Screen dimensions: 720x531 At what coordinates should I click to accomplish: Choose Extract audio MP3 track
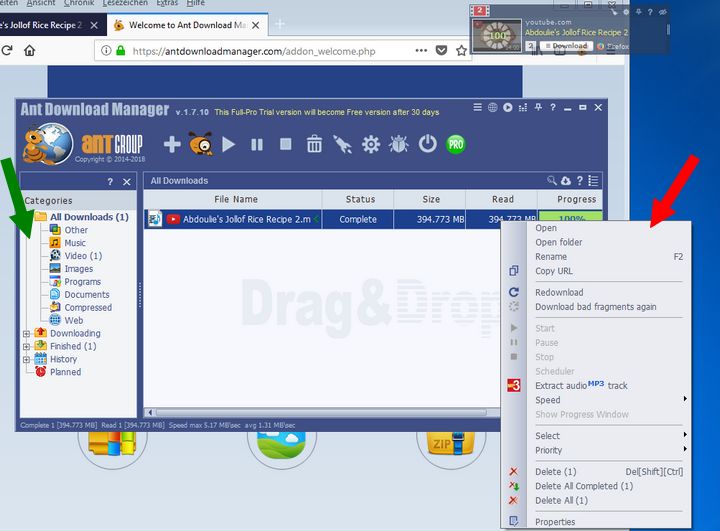coord(581,385)
